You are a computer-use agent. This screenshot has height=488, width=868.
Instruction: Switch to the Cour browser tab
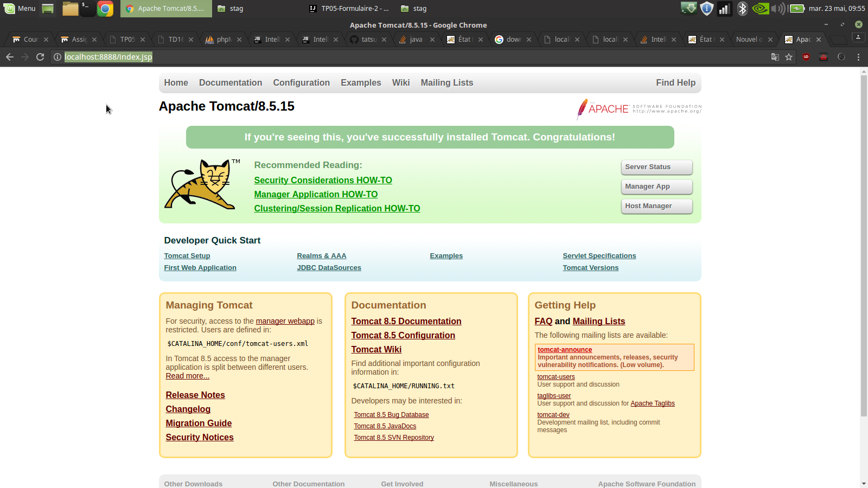tap(30, 40)
